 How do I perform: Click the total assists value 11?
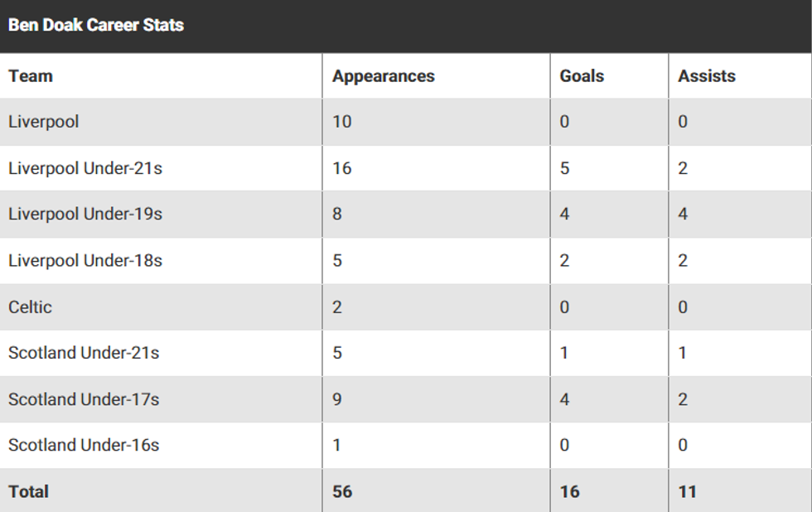(688, 491)
